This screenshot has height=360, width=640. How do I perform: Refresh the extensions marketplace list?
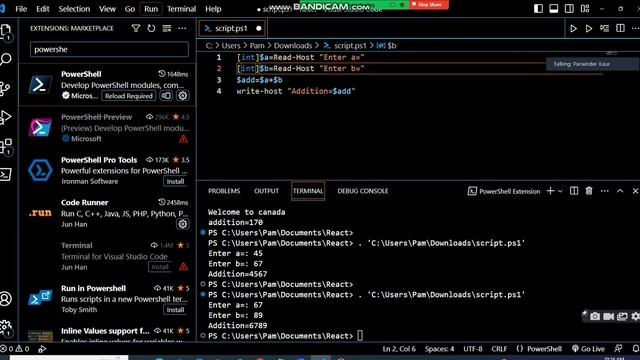coord(151,28)
